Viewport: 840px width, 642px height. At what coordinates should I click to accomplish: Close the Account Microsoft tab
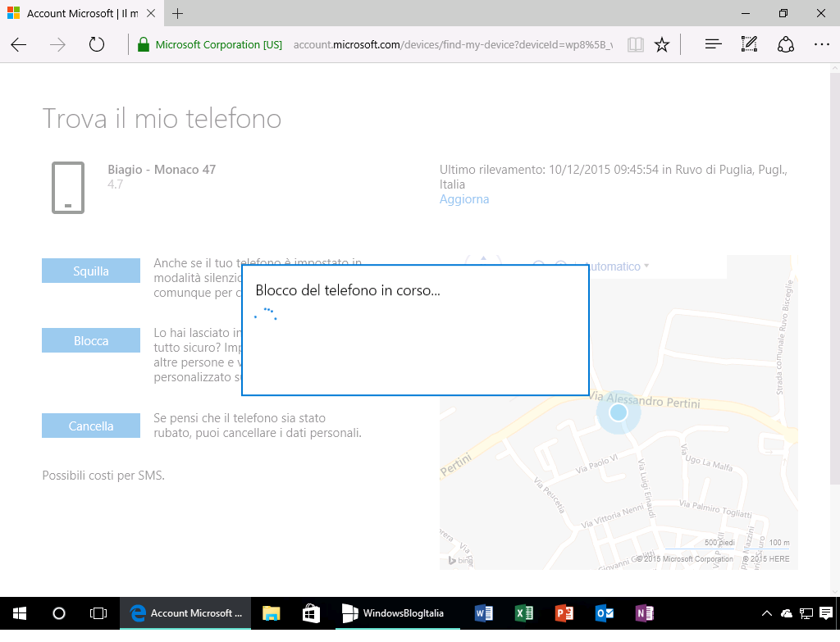[x=151, y=13]
